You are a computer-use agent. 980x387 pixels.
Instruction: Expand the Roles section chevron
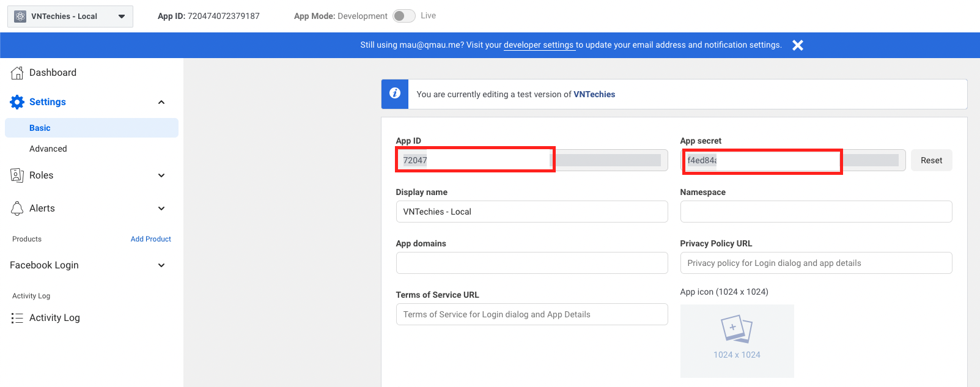pos(161,175)
